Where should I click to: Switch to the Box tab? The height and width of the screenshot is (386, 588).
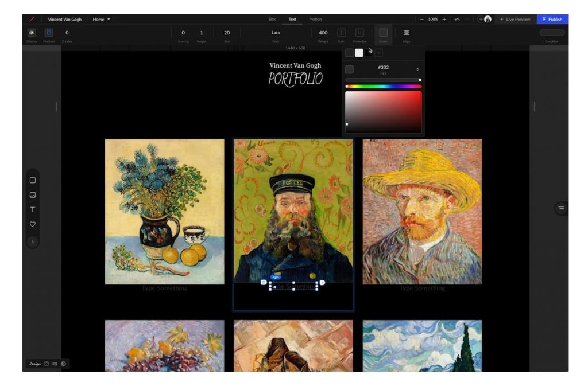point(273,19)
